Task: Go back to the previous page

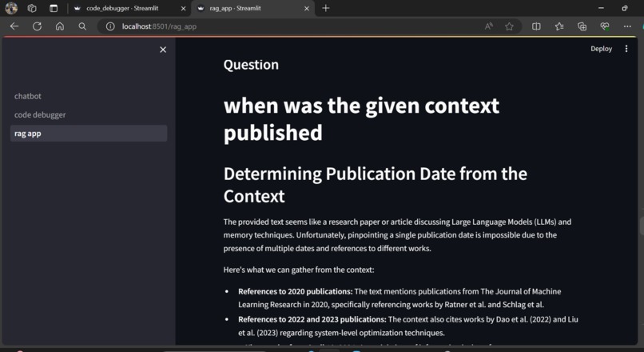Action: pos(14,26)
